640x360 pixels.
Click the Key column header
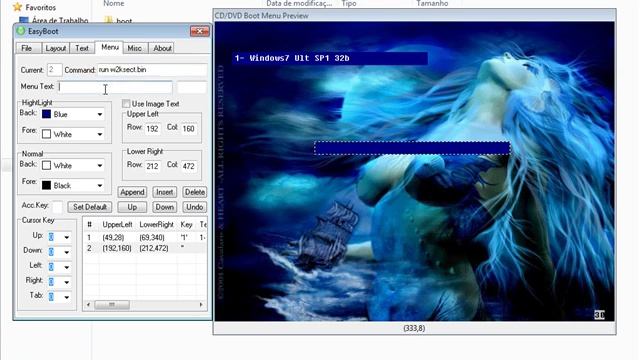point(187,224)
